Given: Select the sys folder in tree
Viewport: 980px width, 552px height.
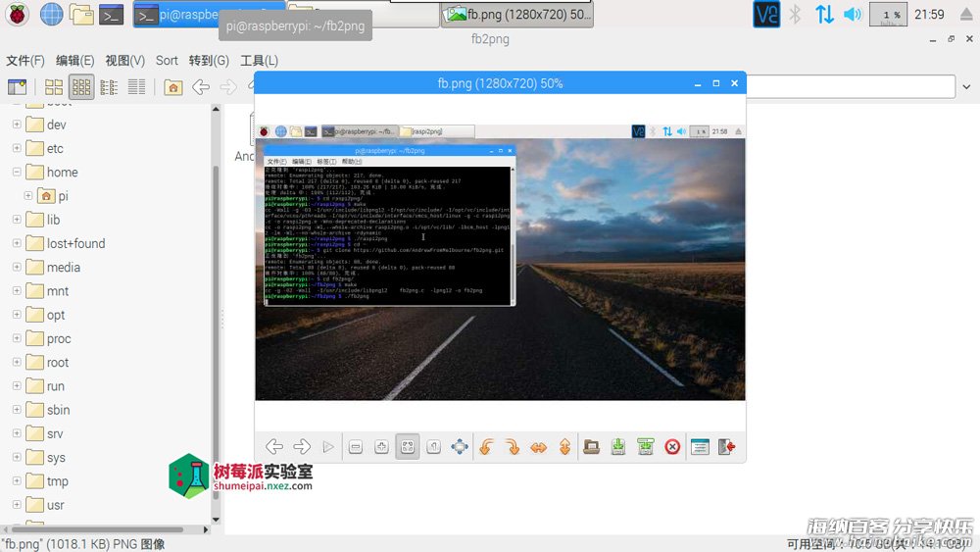Looking at the screenshot, I should coord(56,458).
